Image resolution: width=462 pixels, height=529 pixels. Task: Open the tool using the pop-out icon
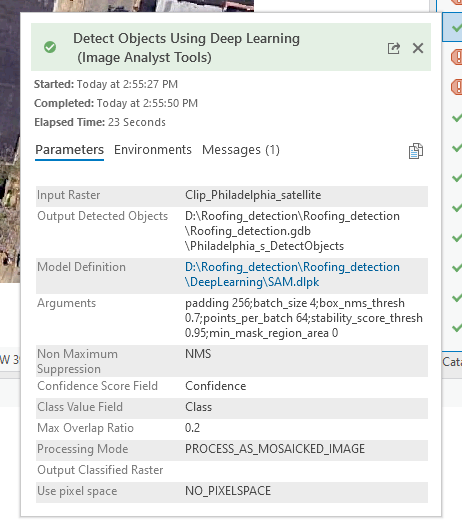pyautogui.click(x=393, y=48)
